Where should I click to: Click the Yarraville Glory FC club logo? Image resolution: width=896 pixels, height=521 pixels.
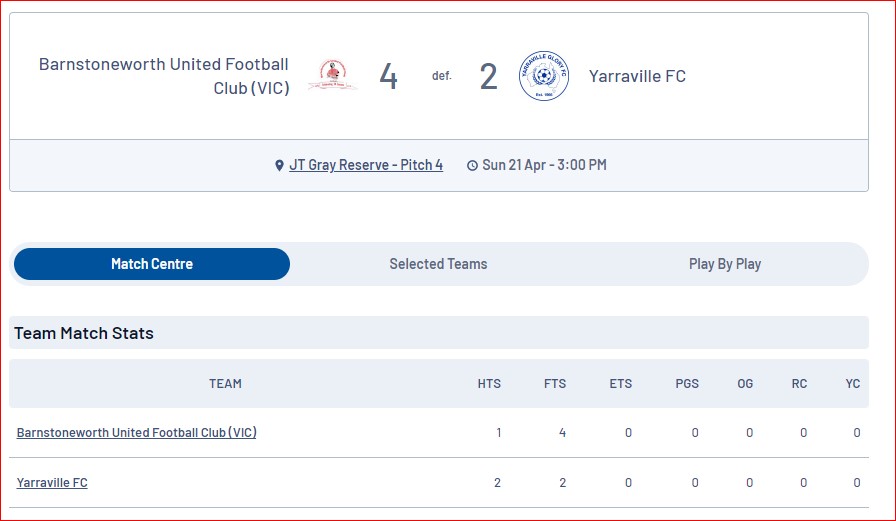click(543, 76)
